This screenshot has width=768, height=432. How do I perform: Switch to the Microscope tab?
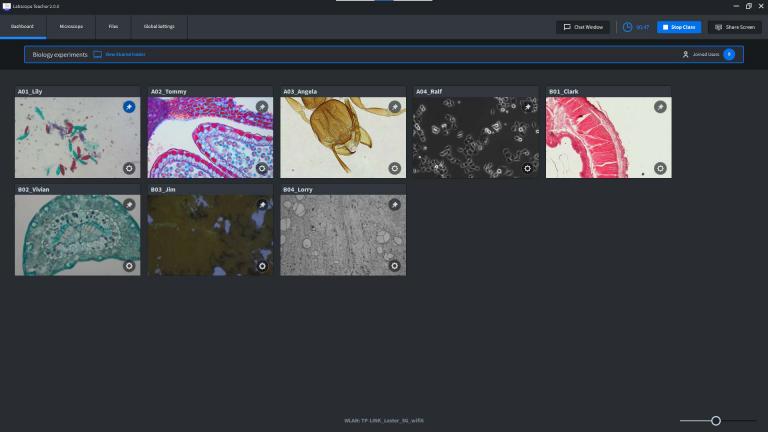click(x=71, y=26)
